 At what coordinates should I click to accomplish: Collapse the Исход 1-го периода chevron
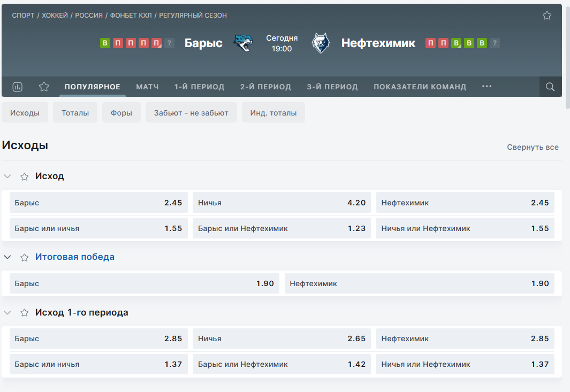7,313
